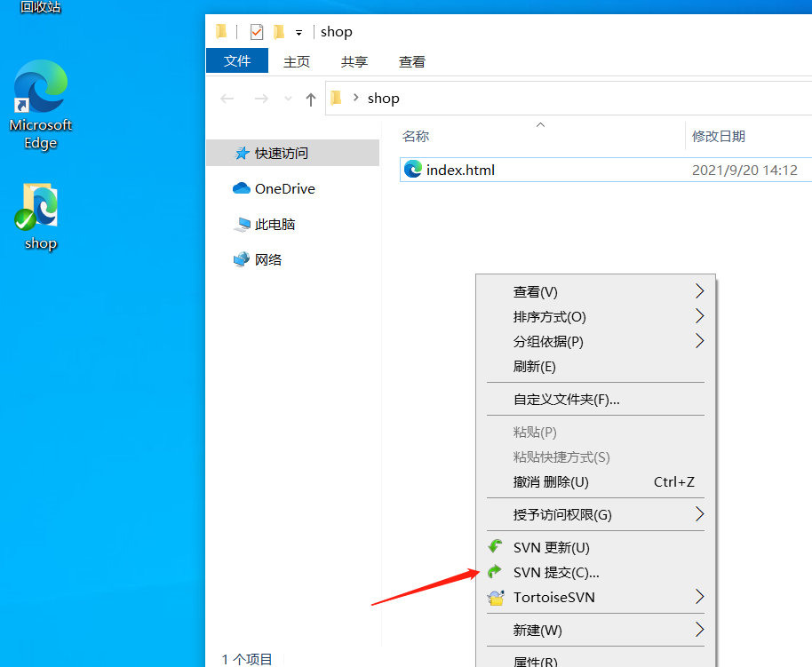
Task: Choose 刷新(E) from context menu
Action: click(x=595, y=366)
